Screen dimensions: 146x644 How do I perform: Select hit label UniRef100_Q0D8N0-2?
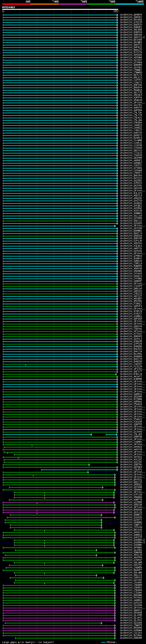pyautogui.click(x=132, y=540)
